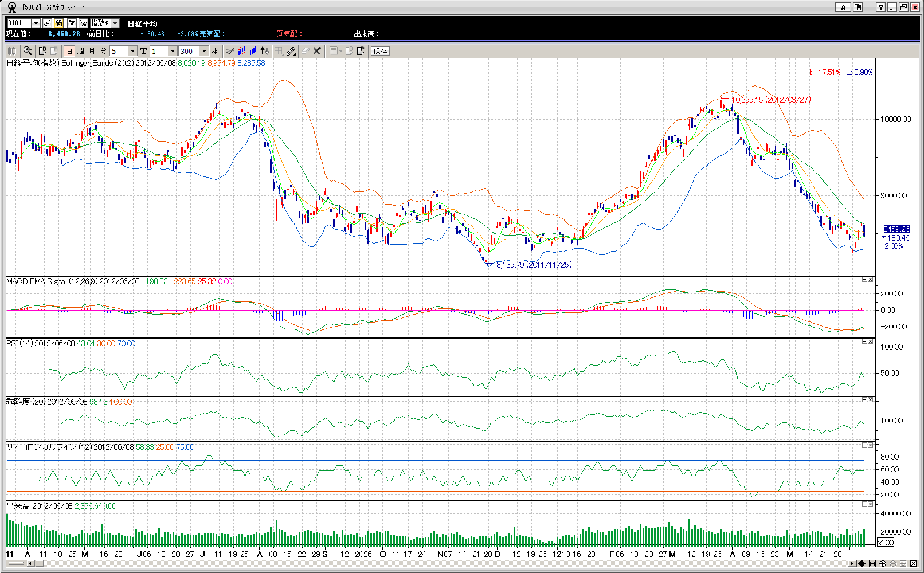Switch to monthly (月) chart period
The height and width of the screenshot is (573, 924).
pyautogui.click(x=92, y=51)
